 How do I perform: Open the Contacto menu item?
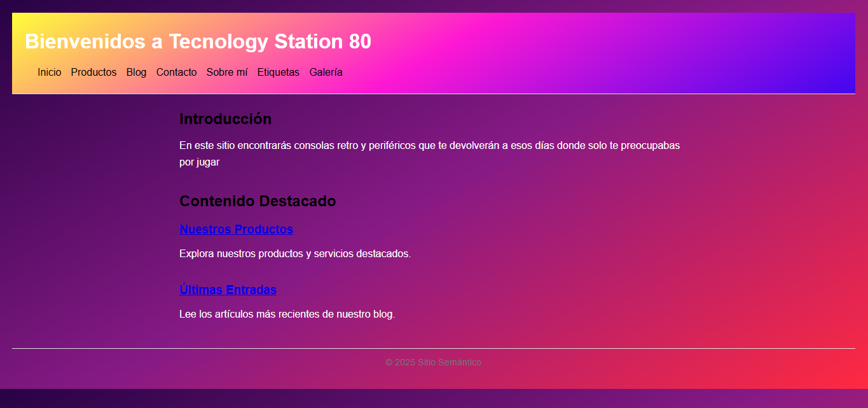pos(176,73)
